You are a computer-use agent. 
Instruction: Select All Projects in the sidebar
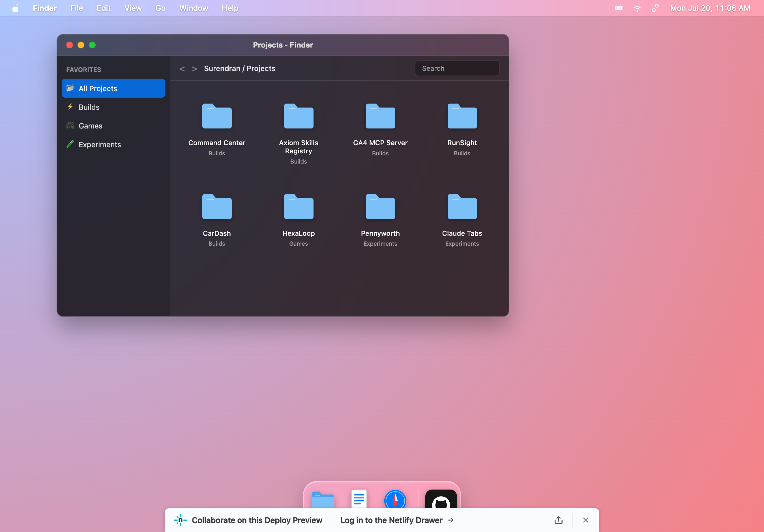coord(113,88)
